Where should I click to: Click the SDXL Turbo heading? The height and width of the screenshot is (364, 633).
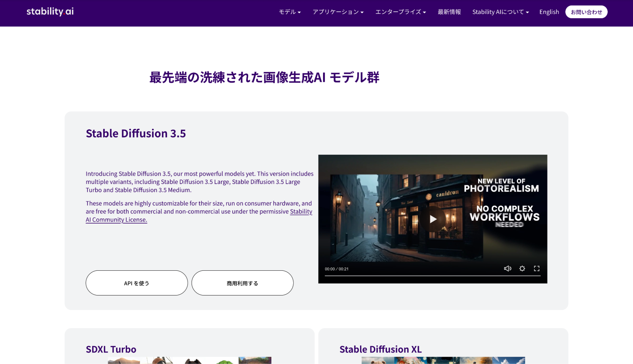(x=111, y=349)
